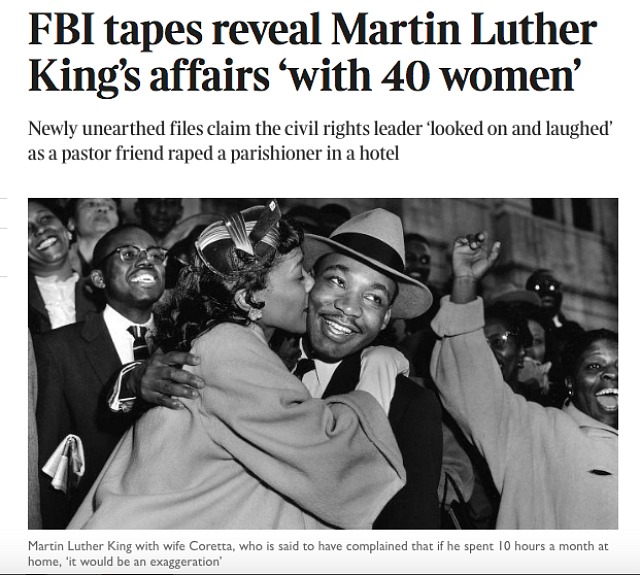Click the raised fist in the photo
The image size is (640, 575).
pos(474,255)
